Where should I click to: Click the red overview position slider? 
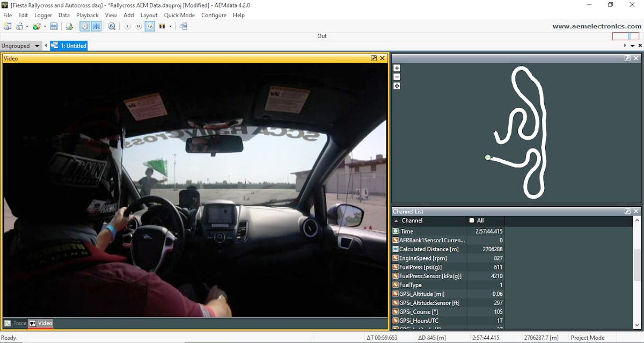click(x=625, y=36)
